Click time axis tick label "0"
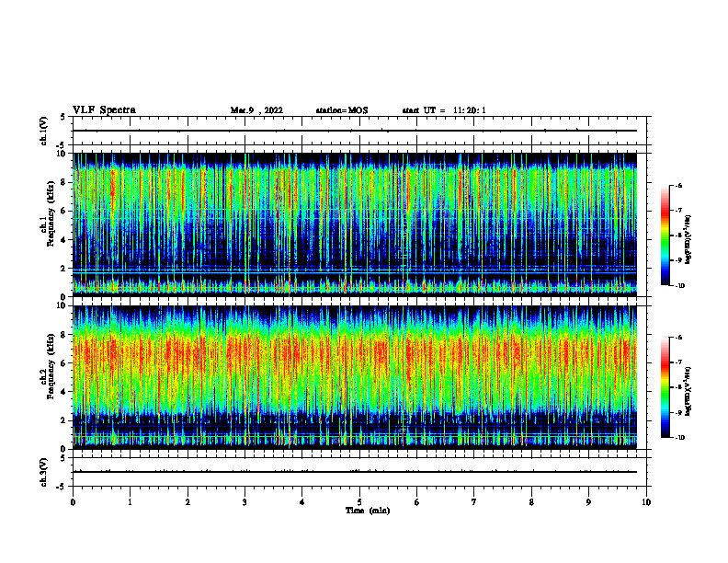Viewport: 728px width, 563px height. [73, 502]
